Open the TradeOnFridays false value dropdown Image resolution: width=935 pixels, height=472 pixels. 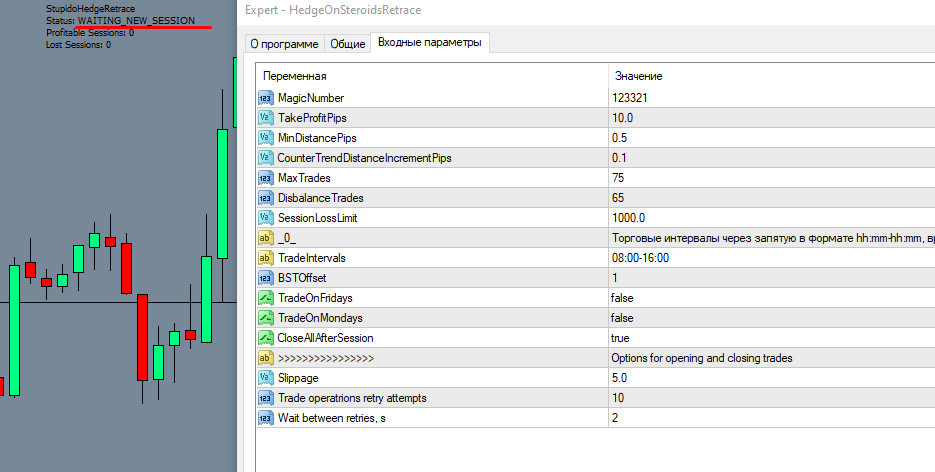pos(622,298)
